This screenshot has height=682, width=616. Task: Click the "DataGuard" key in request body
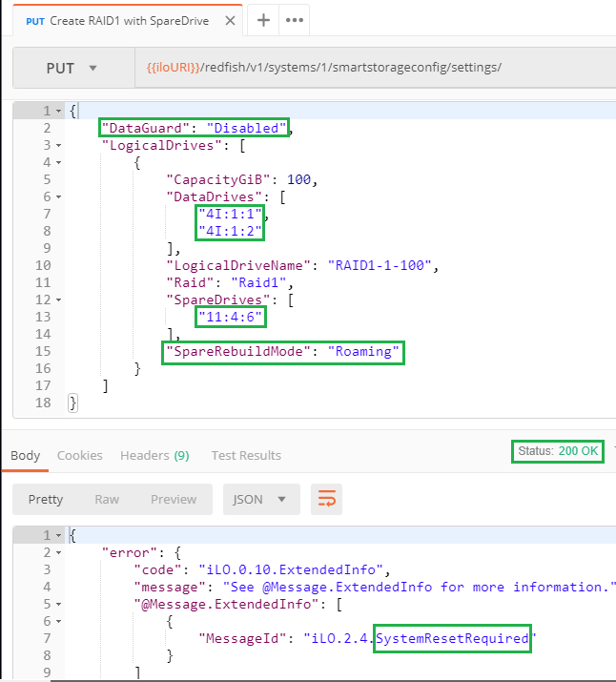145,128
